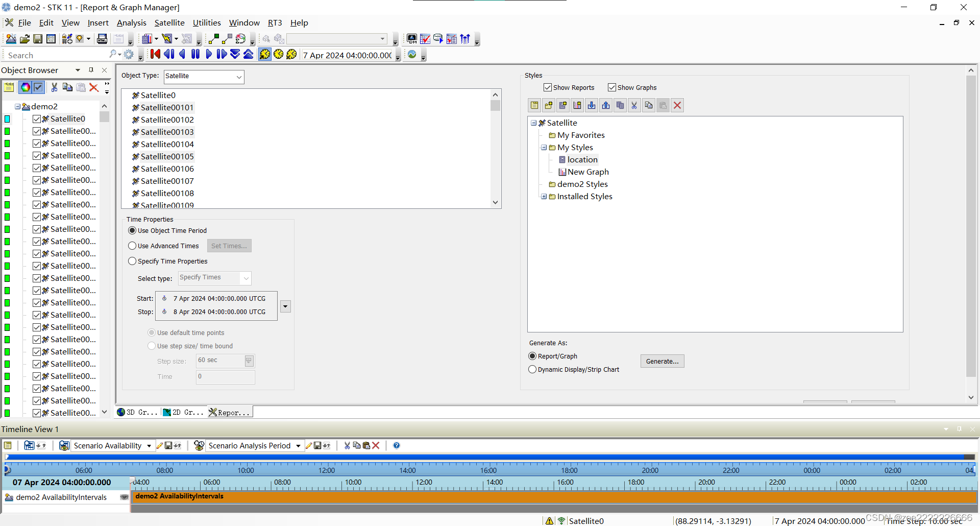
Task: Click the Cut scissors icon in Styles toolbar
Action: pos(634,105)
